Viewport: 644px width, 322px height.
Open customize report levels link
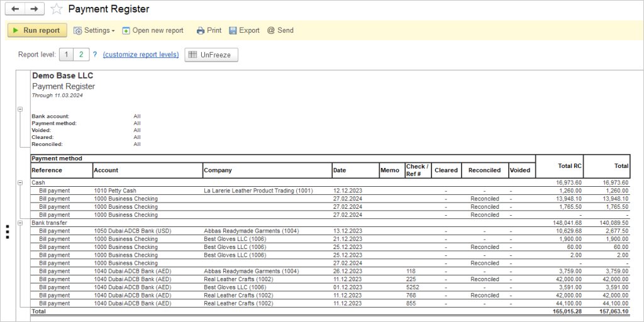point(141,55)
